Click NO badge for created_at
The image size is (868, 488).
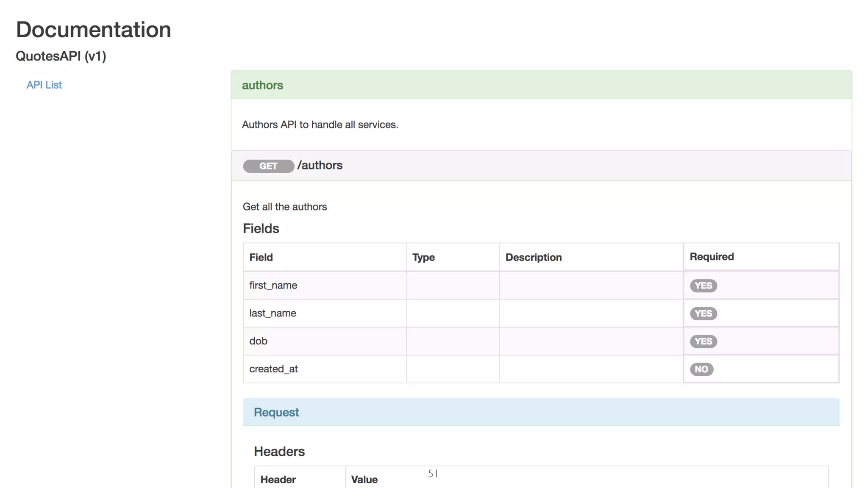coord(701,369)
